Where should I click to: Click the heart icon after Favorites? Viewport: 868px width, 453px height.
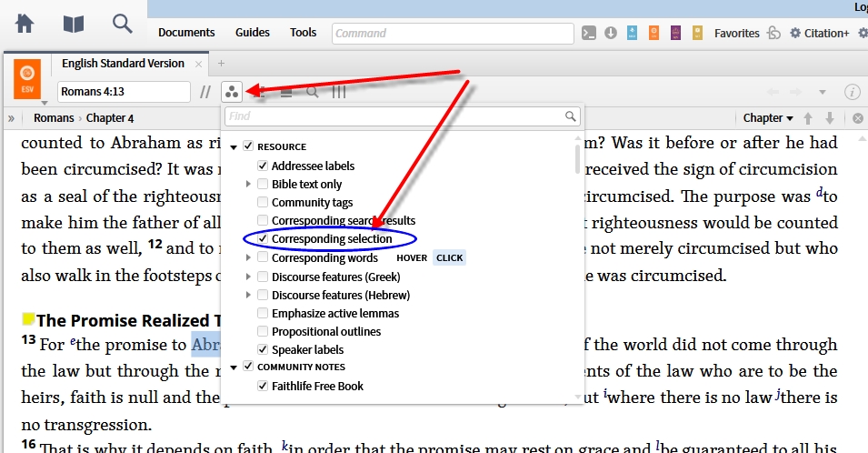pos(773,34)
